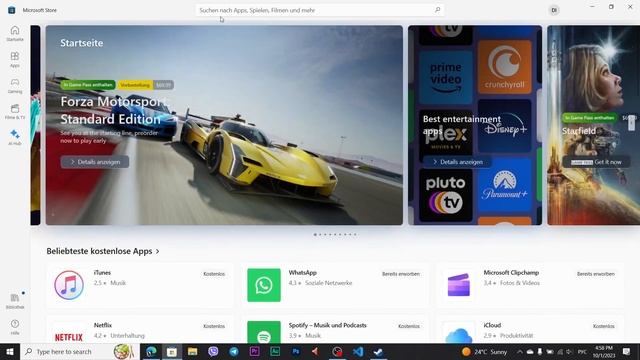This screenshot has height=360, width=640.
Task: Click Kostenlos button for Netflix
Action: (214, 326)
